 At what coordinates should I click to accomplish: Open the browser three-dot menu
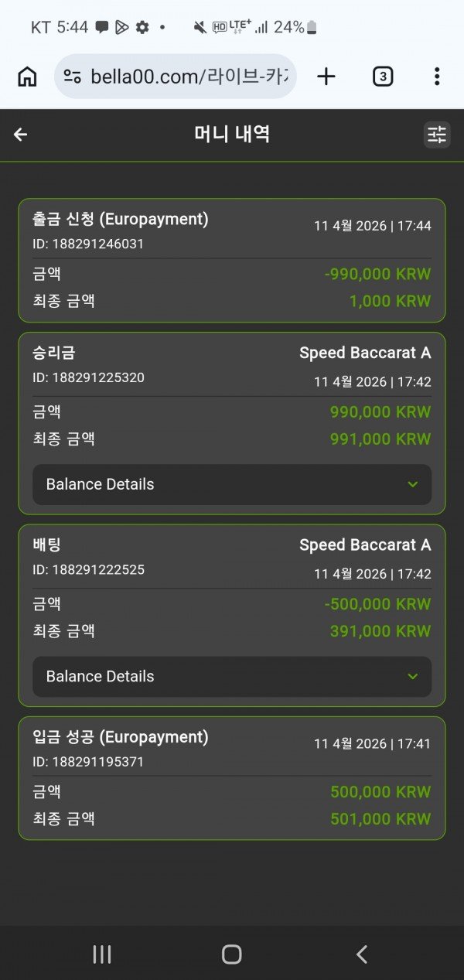[x=437, y=77]
